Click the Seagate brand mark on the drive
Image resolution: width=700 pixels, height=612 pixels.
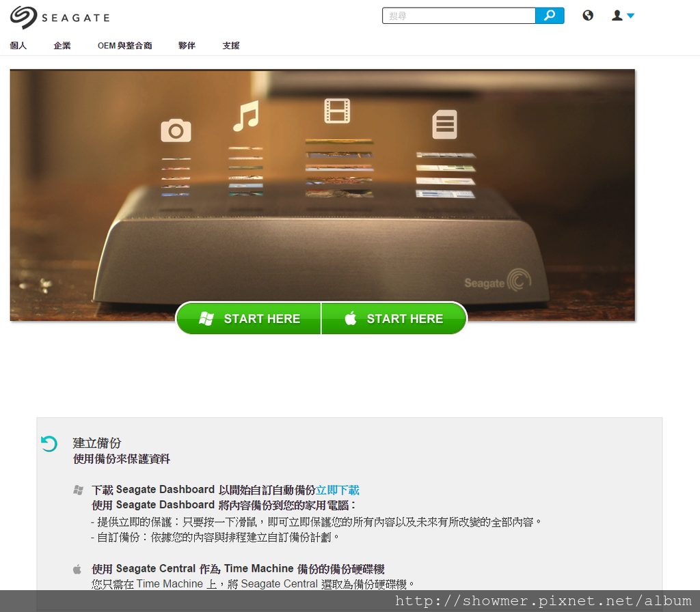pos(498,281)
